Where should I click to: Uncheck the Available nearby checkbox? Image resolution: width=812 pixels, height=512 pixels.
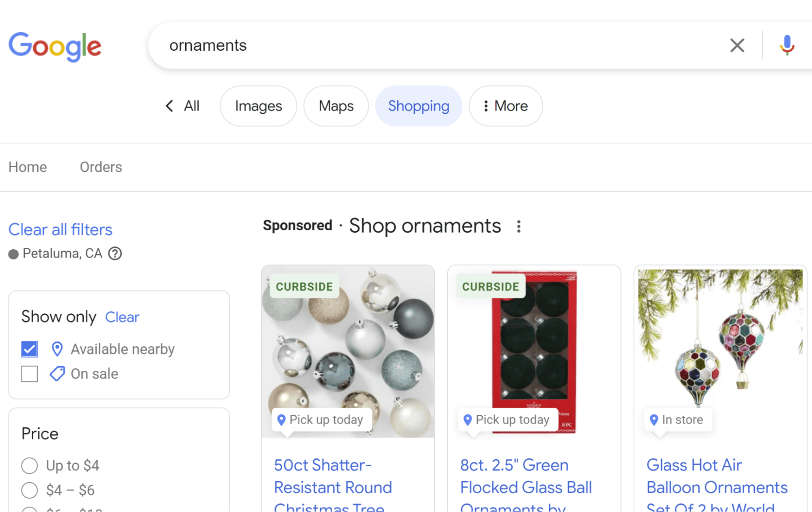coord(30,349)
